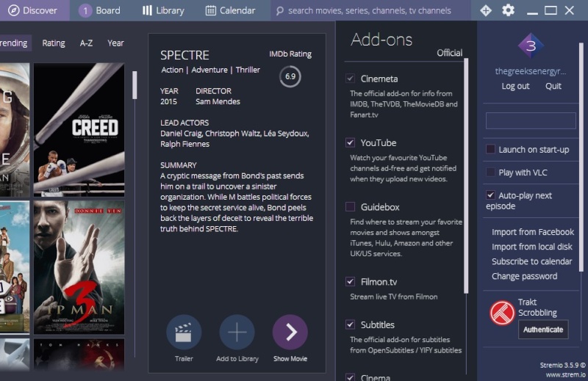Open the Board tab
The image size is (588, 381).
[x=100, y=10]
